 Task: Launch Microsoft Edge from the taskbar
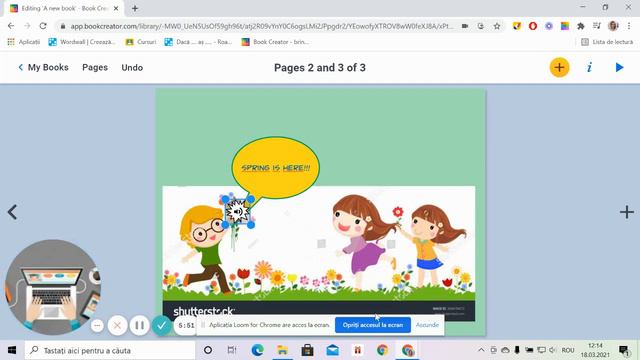(257, 350)
